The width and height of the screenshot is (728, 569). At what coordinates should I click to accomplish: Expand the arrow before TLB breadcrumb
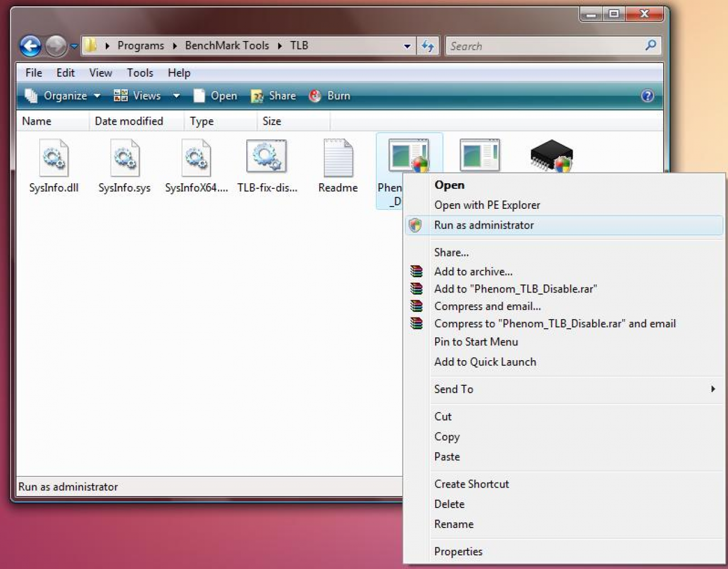click(280, 46)
